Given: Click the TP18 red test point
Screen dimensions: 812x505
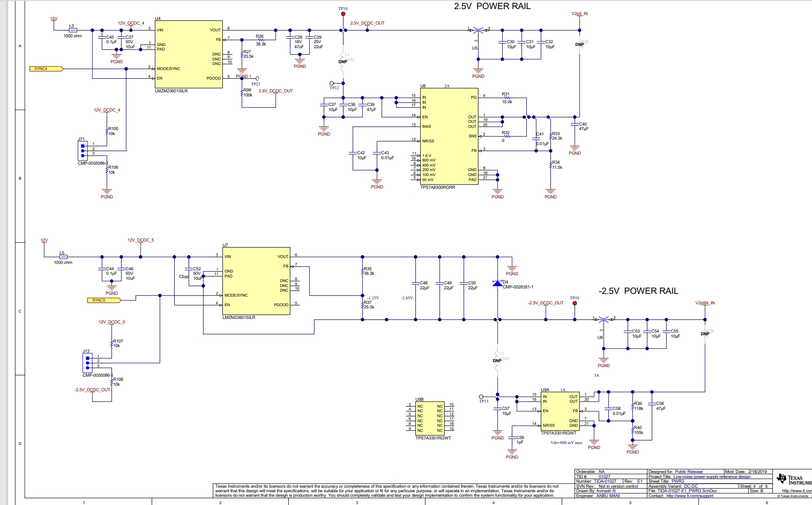Looking at the screenshot, I should coord(343,14).
